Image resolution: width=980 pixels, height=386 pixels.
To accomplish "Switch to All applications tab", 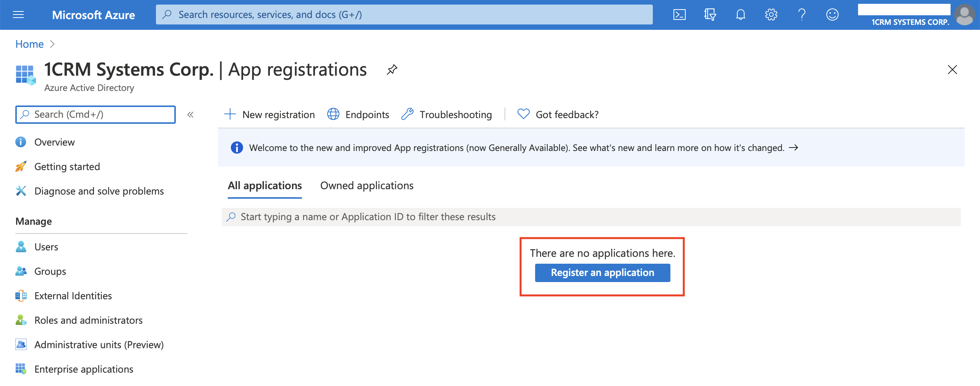I will tap(265, 186).
